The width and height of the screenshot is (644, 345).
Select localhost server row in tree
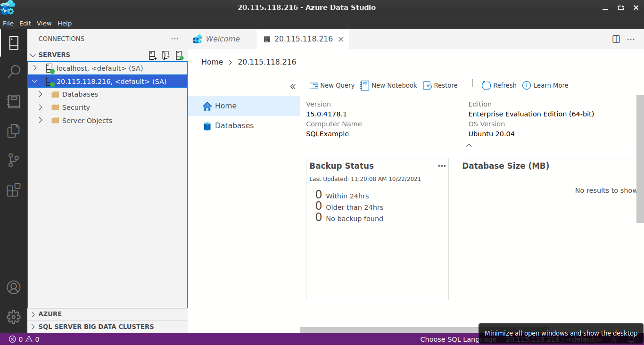107,68
